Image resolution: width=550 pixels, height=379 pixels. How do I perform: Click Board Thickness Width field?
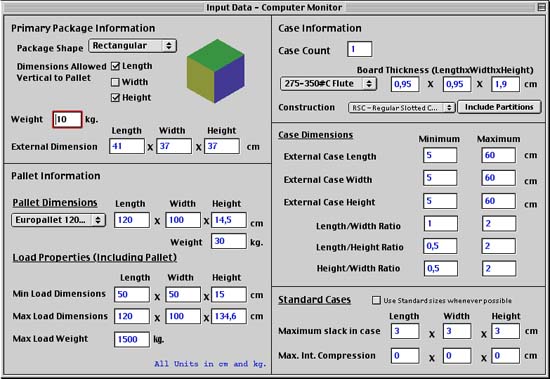457,84
